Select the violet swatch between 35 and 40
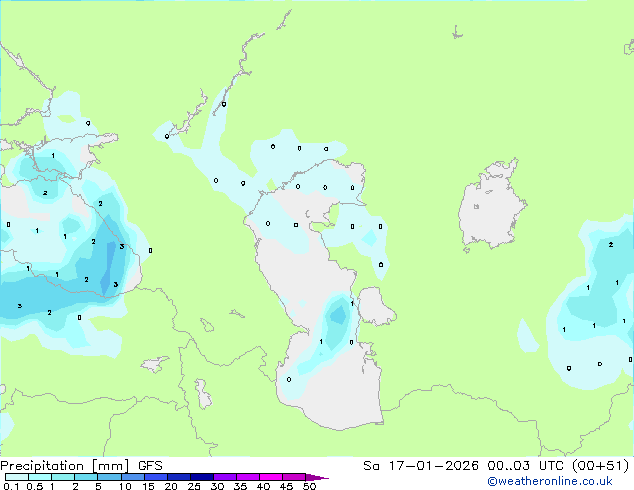This screenshot has height=490, width=634. pos(248,477)
